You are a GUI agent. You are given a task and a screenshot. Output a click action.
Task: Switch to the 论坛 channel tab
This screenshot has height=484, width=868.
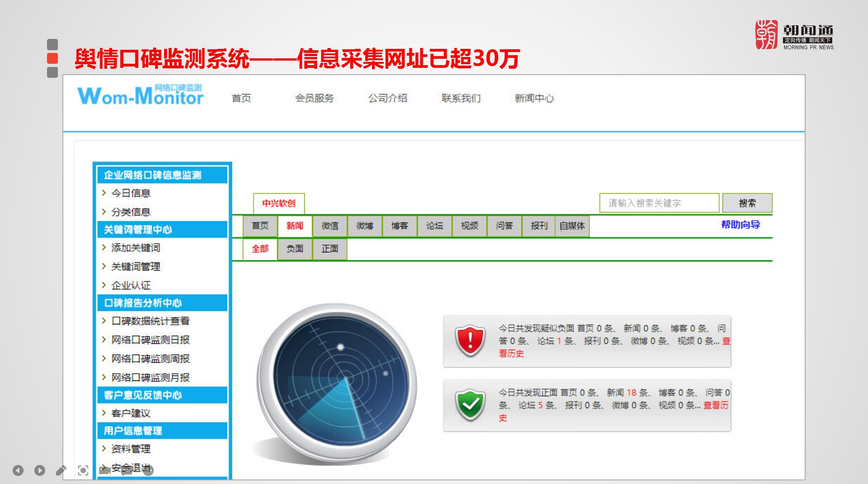(434, 226)
